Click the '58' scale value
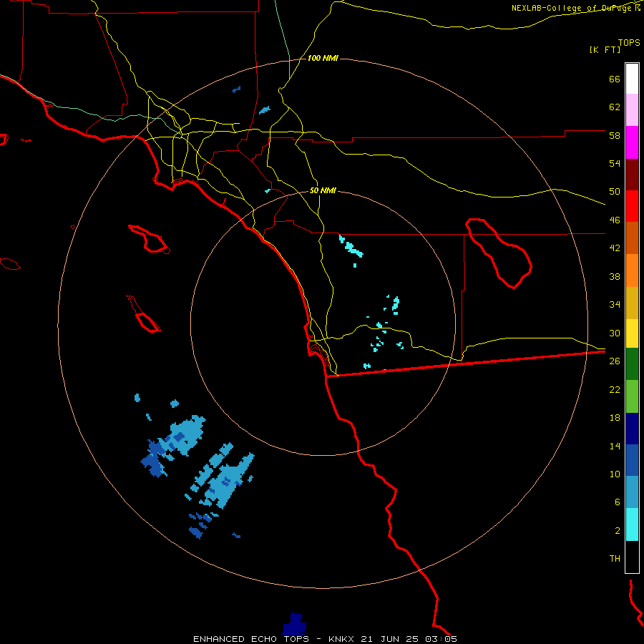The height and width of the screenshot is (644, 644). tap(615, 135)
